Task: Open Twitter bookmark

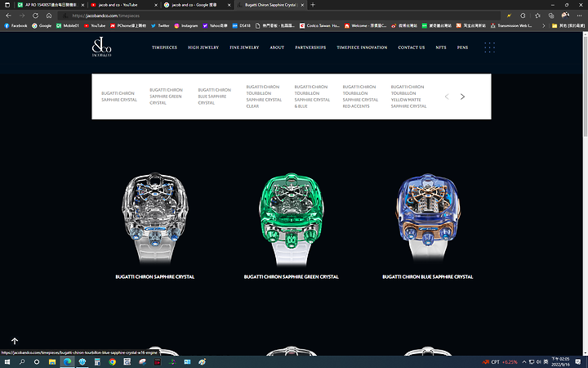Action: (x=160, y=25)
